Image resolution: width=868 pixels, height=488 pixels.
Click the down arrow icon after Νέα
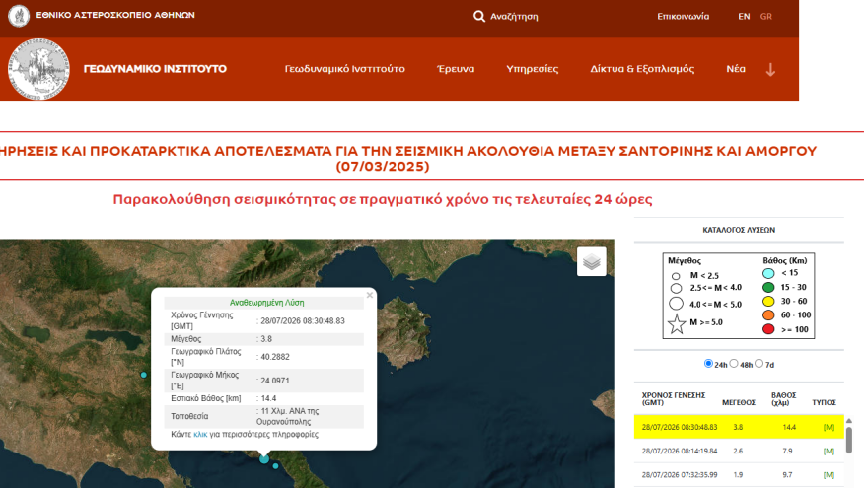coord(770,70)
